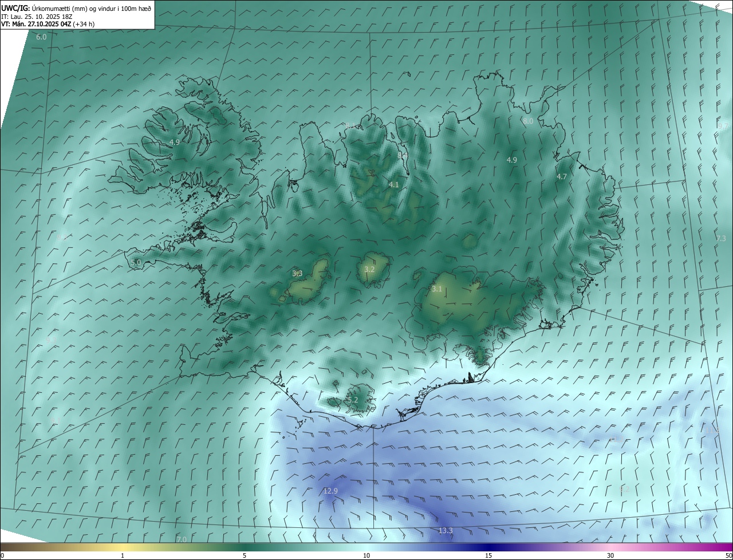Select the '10' tick on the colour scale

(366, 555)
